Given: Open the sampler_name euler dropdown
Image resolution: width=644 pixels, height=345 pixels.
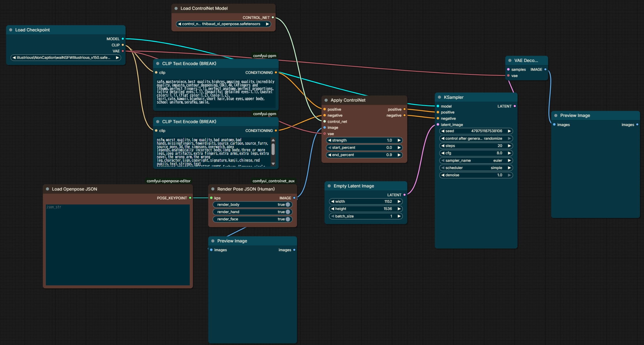Looking at the screenshot, I should tap(476, 161).
